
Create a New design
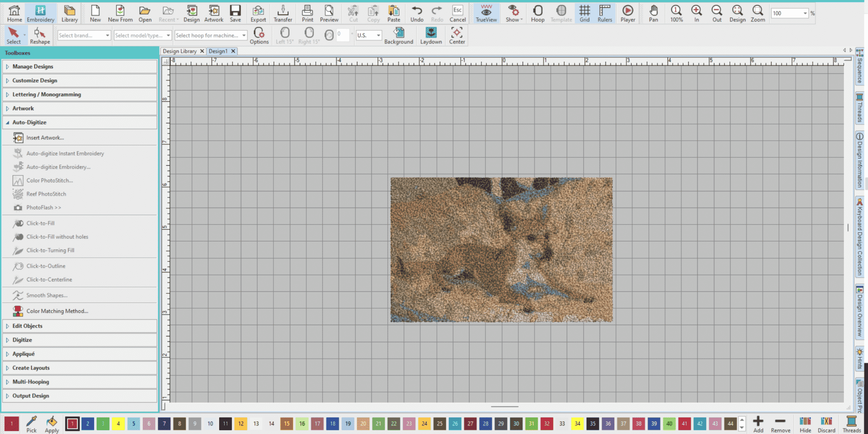(95, 13)
